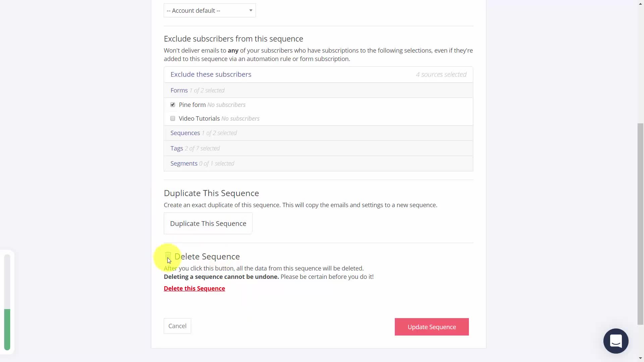Expand the Tags section
The height and width of the screenshot is (362, 644).
(177, 148)
